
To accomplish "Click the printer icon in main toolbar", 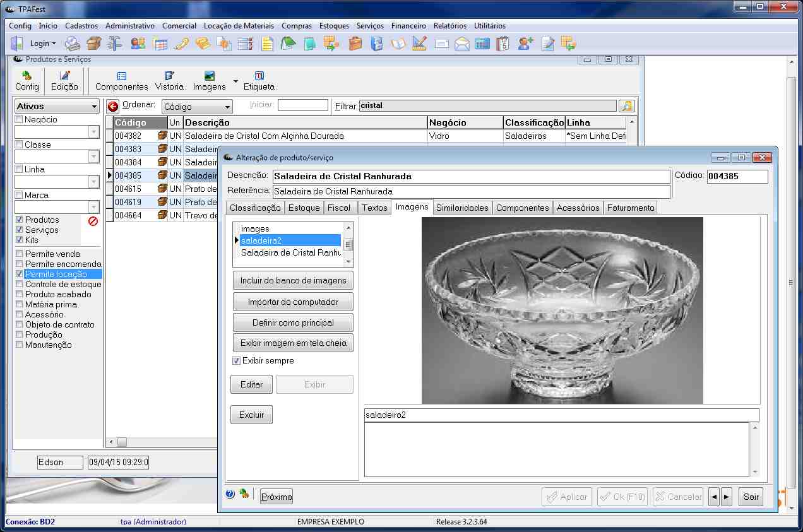I will click(73, 44).
